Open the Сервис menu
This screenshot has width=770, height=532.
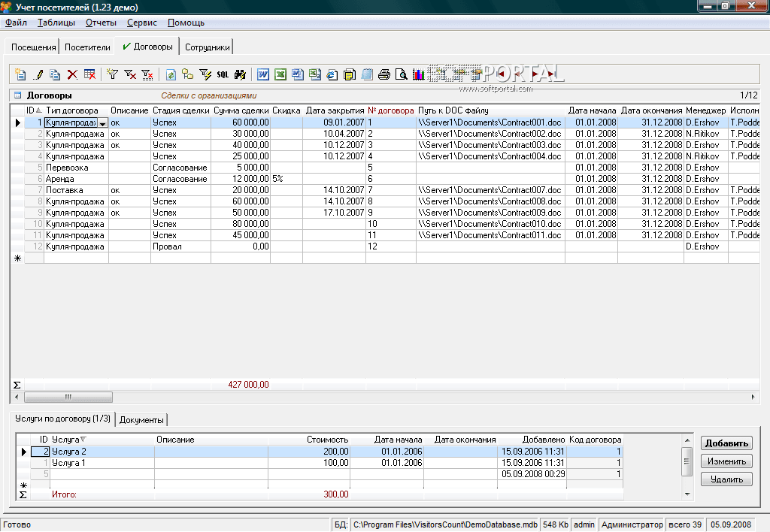(142, 23)
